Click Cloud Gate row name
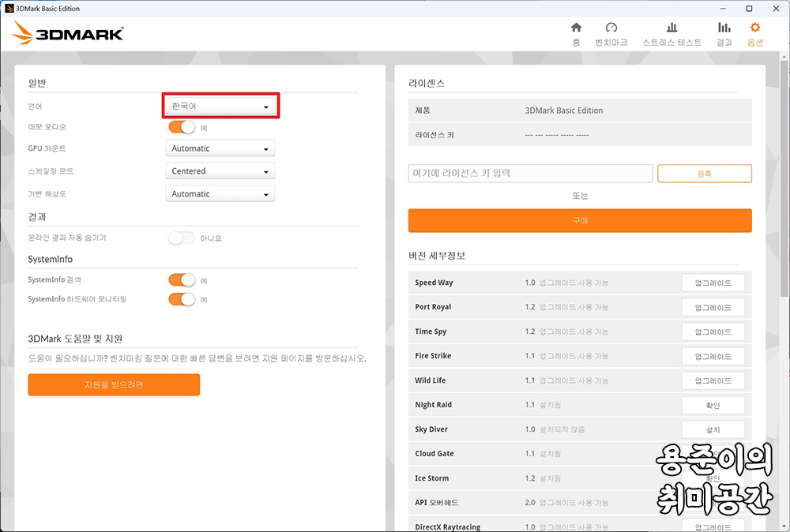 (x=434, y=454)
